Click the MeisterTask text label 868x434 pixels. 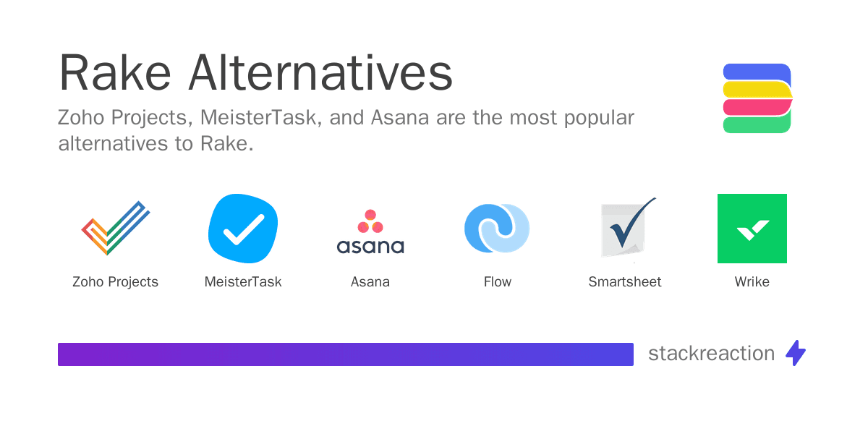pos(243,282)
